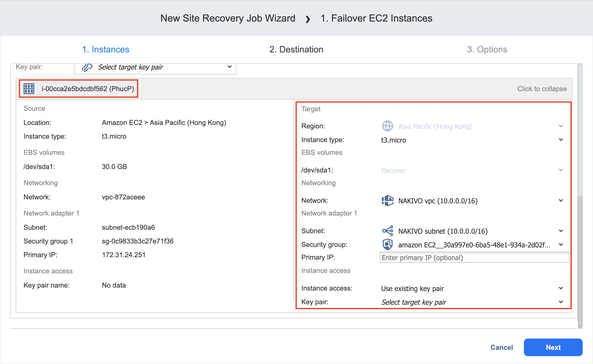Click the globe icon beside Region
Image resolution: width=593 pixels, height=364 pixels.
click(x=387, y=126)
